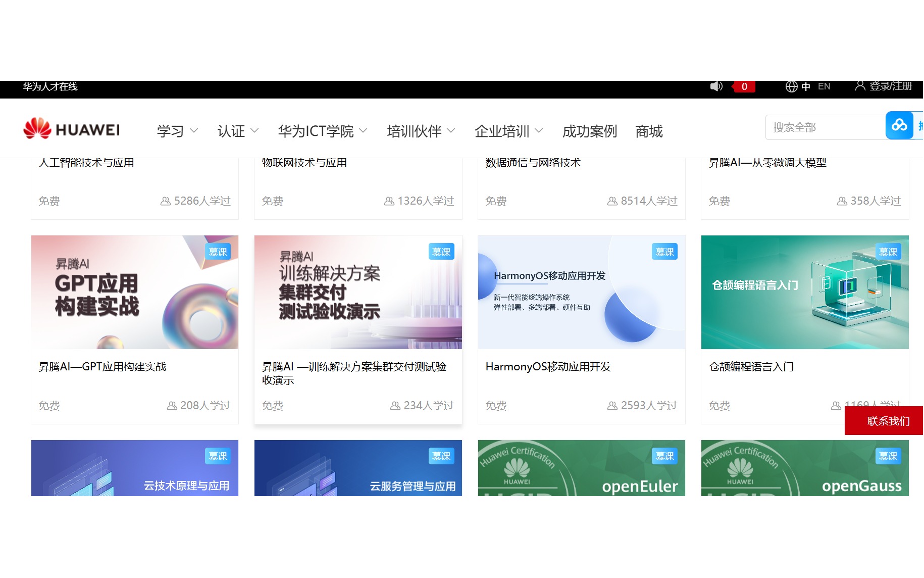Click the user account icon
The height and width of the screenshot is (578, 924).
click(x=859, y=86)
